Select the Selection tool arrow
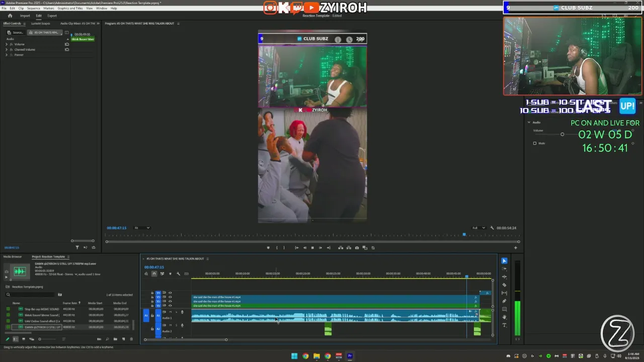The width and height of the screenshot is (644, 362). point(504,260)
